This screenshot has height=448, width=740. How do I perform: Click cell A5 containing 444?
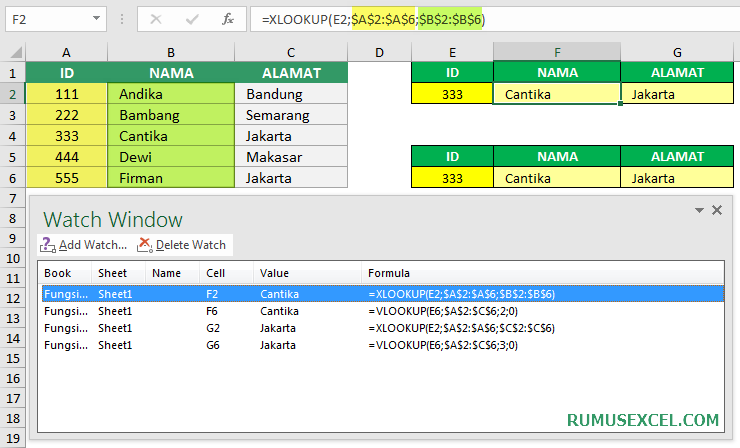[67, 157]
